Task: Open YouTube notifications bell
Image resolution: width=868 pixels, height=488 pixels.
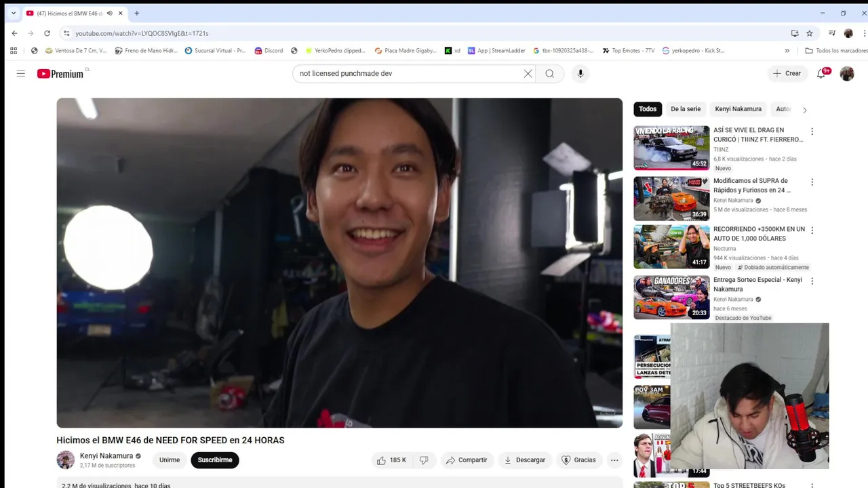Action: [x=822, y=73]
